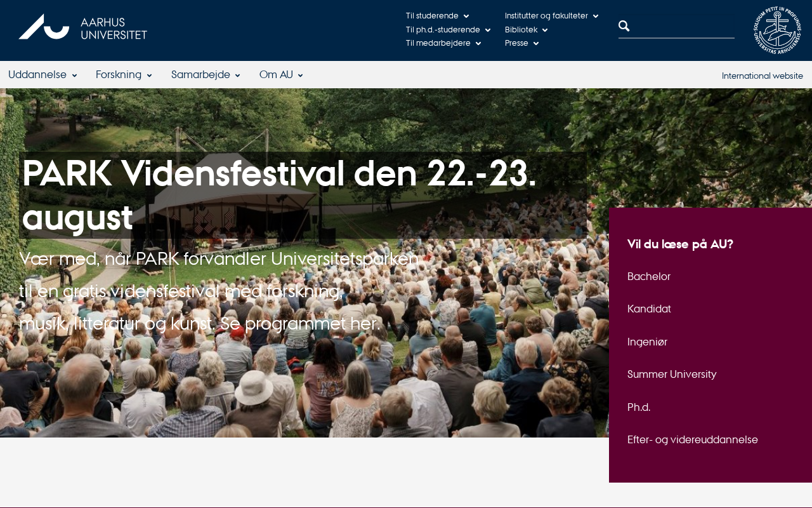Open the Til medarbejdere dropdown
The height and width of the screenshot is (508, 812).
443,43
